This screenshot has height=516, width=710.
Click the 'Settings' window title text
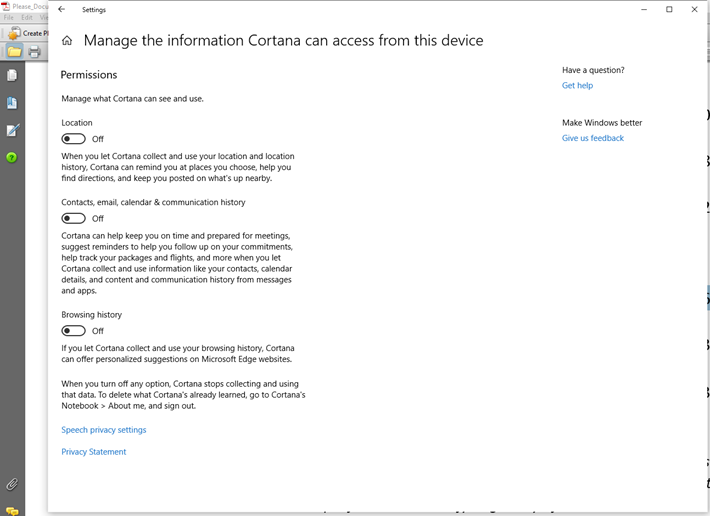[94, 10]
